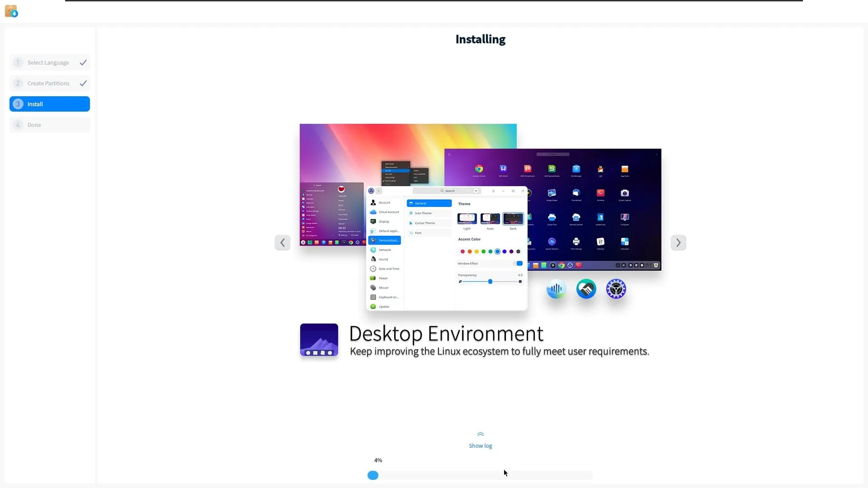Click the Select Language step

[x=48, y=63]
